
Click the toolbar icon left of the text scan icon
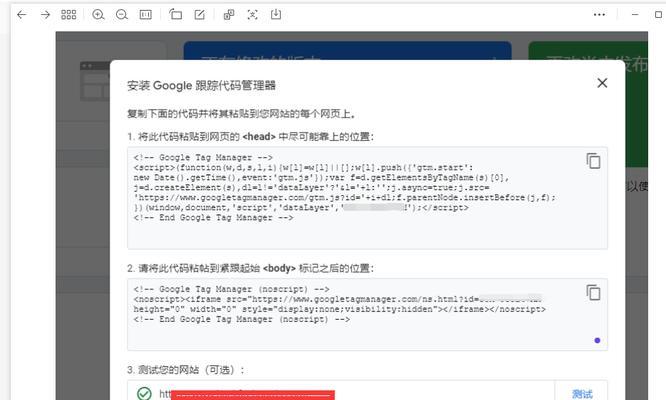tap(229, 15)
